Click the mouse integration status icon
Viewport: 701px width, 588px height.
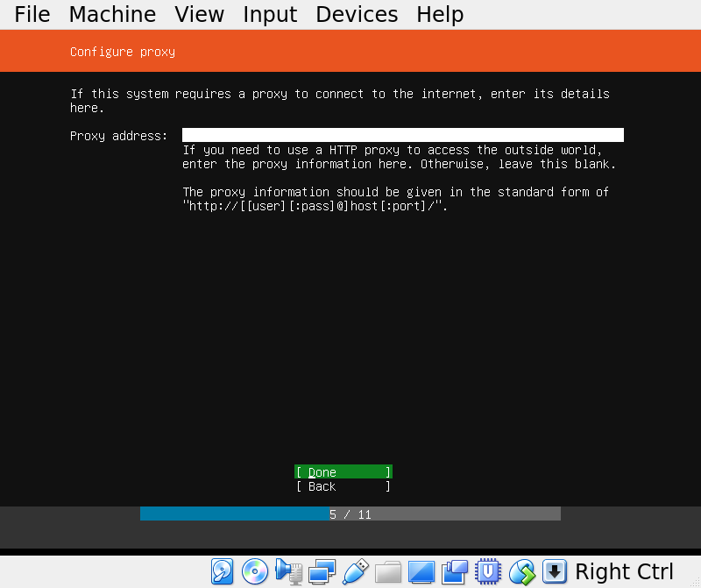point(521,572)
